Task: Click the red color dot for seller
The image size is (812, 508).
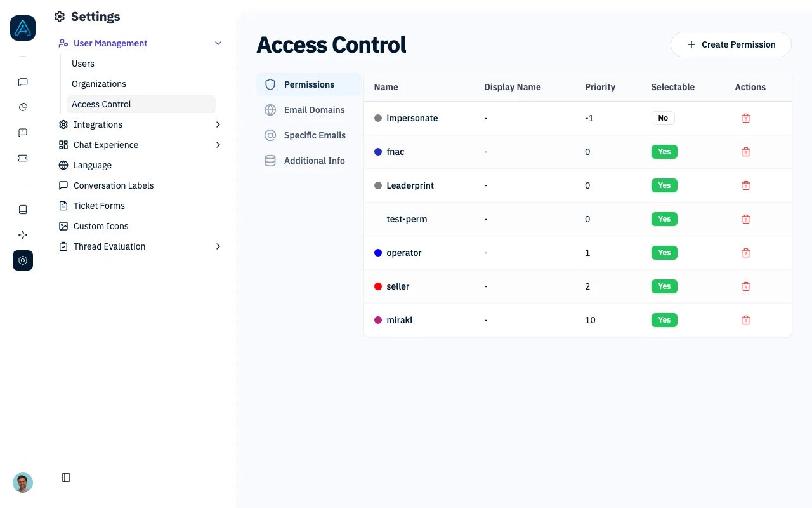Action: (x=378, y=286)
